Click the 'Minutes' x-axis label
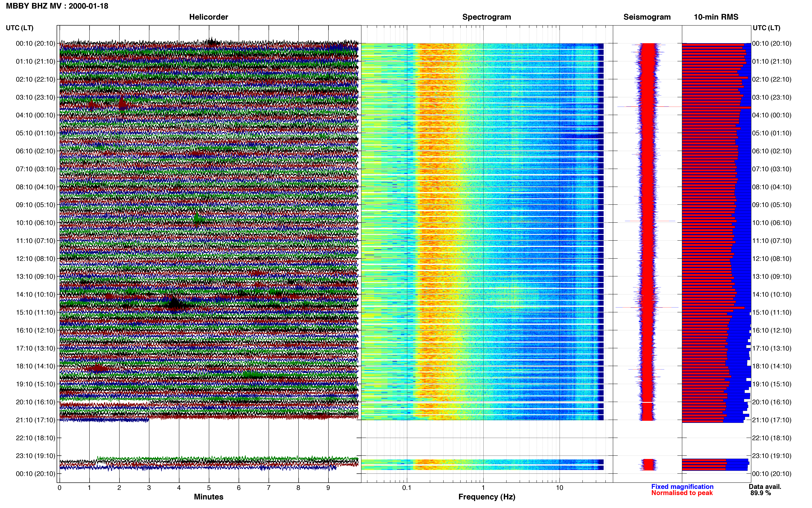Image resolution: width=812 pixels, height=508 pixels. [209, 497]
